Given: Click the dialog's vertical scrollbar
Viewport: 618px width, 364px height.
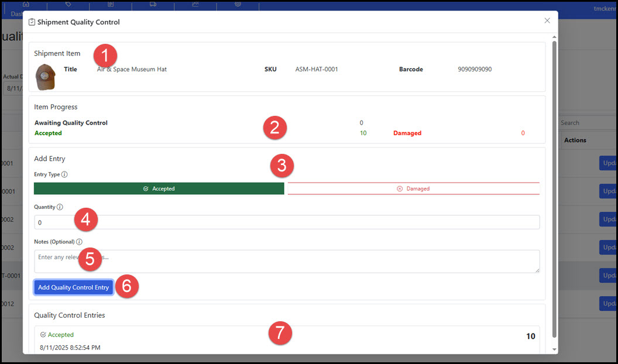Looking at the screenshot, I should (553, 187).
